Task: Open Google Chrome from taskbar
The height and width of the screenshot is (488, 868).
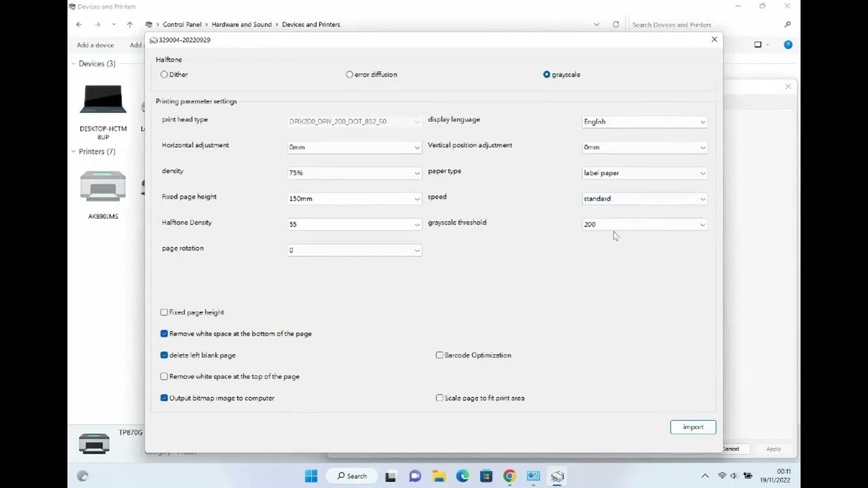Action: [x=509, y=476]
